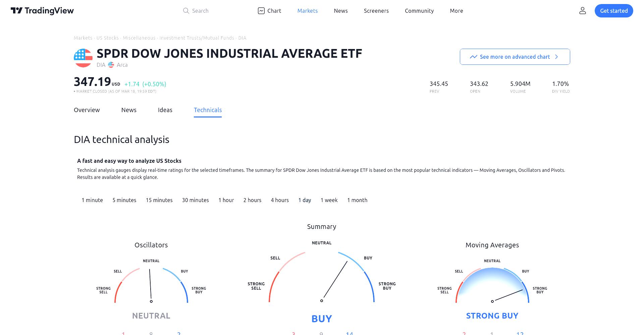Click the Chart icon in the navigation
The height and width of the screenshot is (335, 644).
point(261,11)
